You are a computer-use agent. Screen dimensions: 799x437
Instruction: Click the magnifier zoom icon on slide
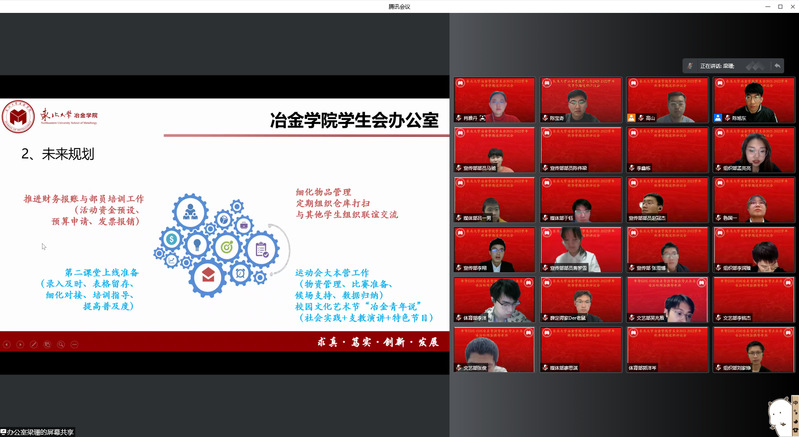click(x=59, y=344)
